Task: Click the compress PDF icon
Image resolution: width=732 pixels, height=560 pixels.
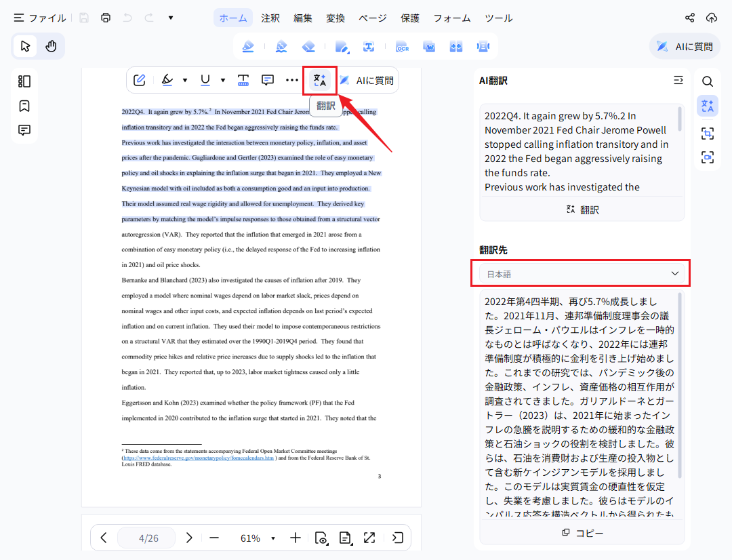Action: pos(483,47)
